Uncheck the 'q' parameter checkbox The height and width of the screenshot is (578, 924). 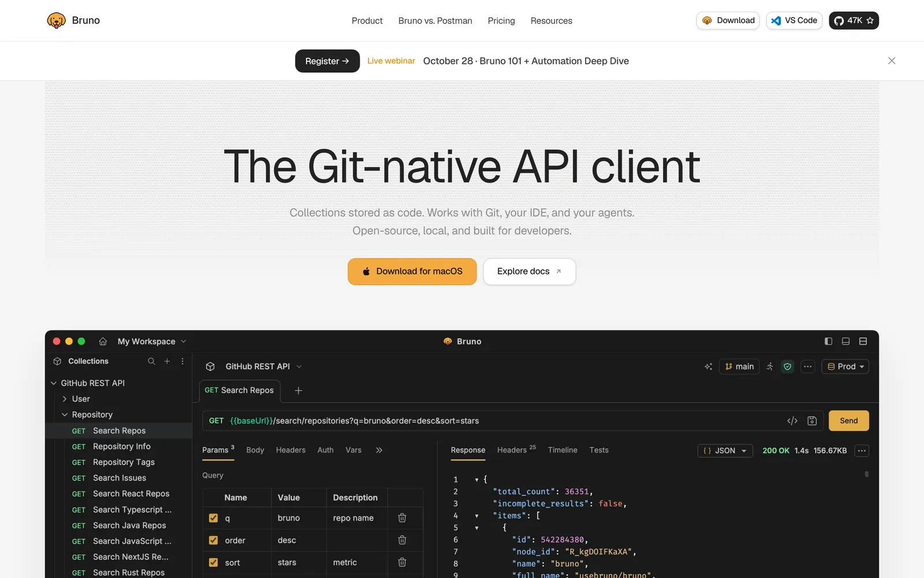[213, 518]
